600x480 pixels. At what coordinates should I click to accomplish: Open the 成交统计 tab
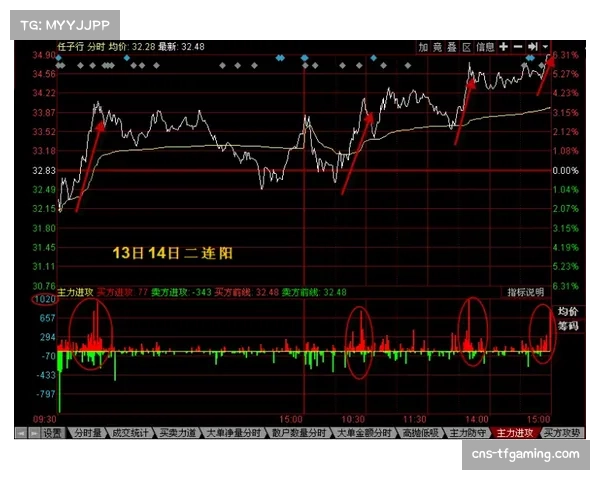click(130, 433)
